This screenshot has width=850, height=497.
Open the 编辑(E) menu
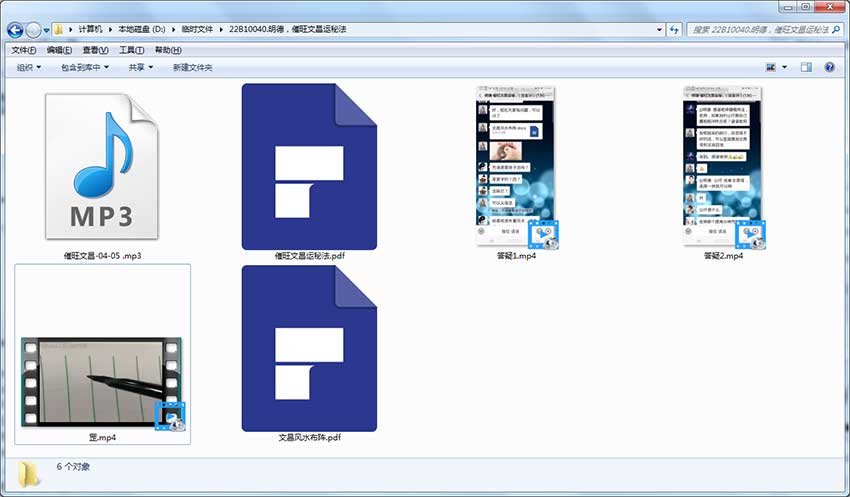coord(59,50)
